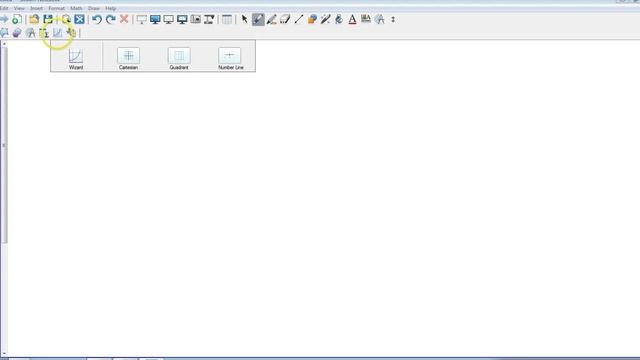Open the Edit menu

pyautogui.click(x=4, y=8)
